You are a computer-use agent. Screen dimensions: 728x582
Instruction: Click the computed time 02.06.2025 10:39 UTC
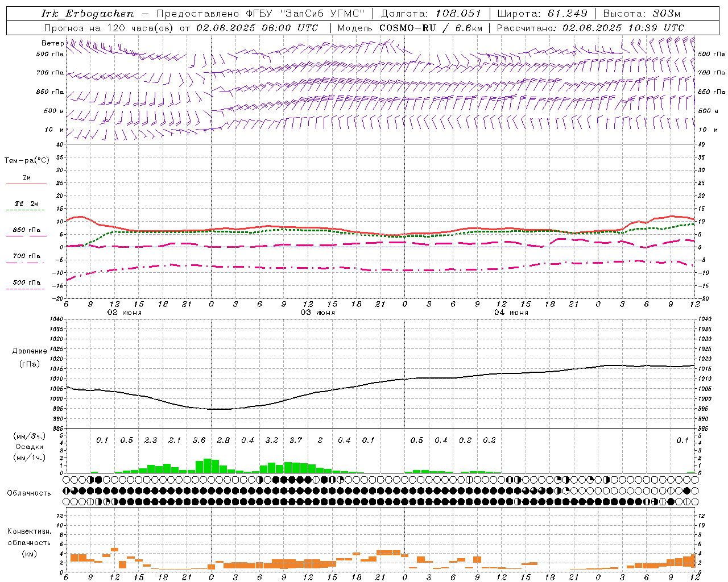point(623,27)
